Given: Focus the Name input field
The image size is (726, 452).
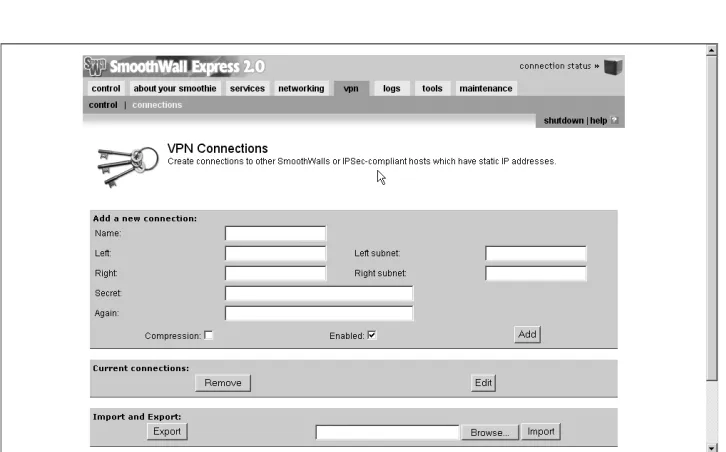Looking at the screenshot, I should tap(275, 233).
